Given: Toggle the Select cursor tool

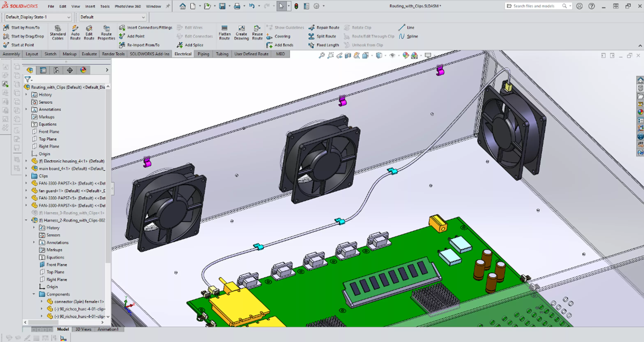Looking at the screenshot, I should click(281, 6).
